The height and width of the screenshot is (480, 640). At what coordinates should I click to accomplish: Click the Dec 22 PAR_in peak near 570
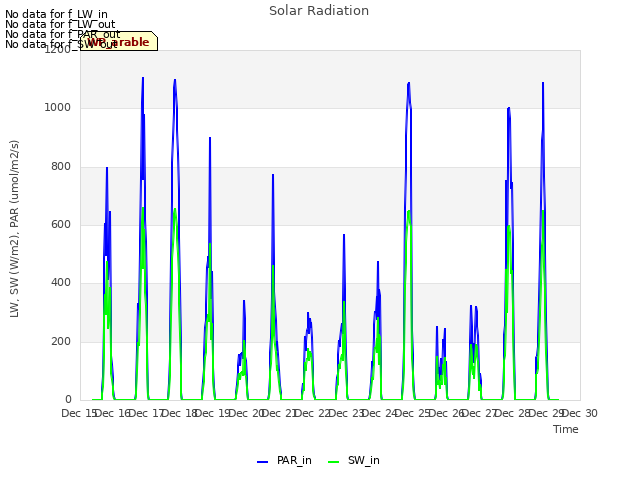344,235
